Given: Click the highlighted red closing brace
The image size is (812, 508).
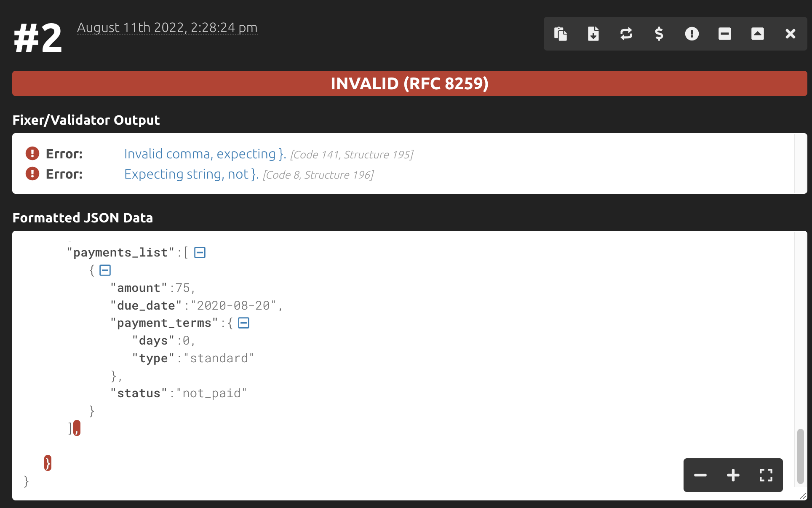Looking at the screenshot, I should (48, 463).
